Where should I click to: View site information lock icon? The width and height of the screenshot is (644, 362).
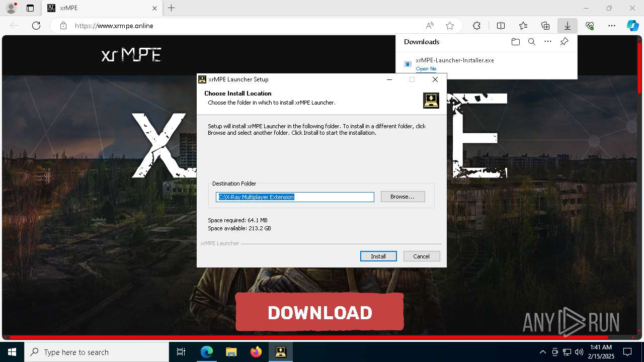pos(63,26)
